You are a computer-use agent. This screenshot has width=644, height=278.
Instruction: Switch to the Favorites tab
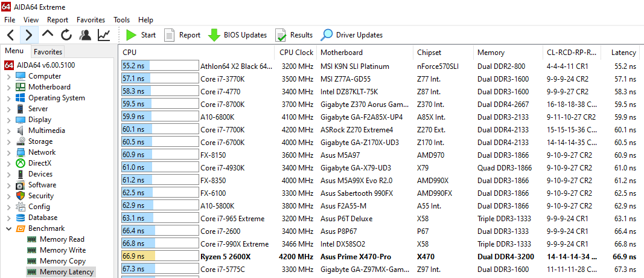click(x=48, y=52)
